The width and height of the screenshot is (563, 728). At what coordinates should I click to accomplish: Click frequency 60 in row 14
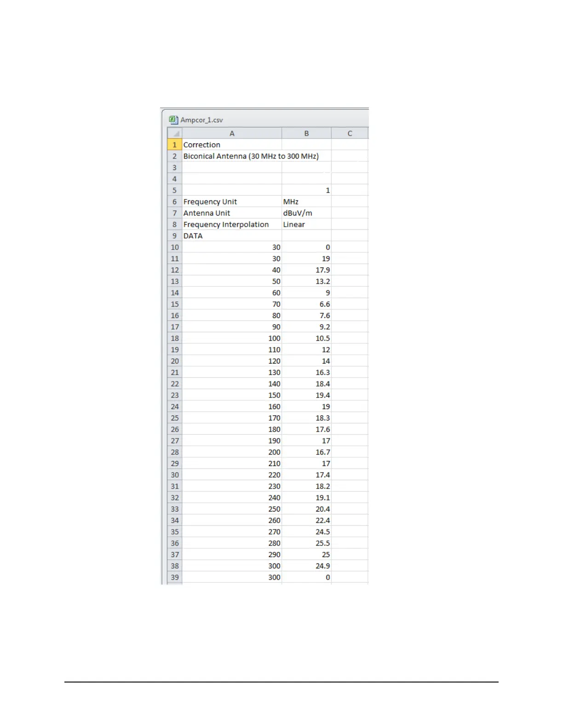(x=232, y=293)
